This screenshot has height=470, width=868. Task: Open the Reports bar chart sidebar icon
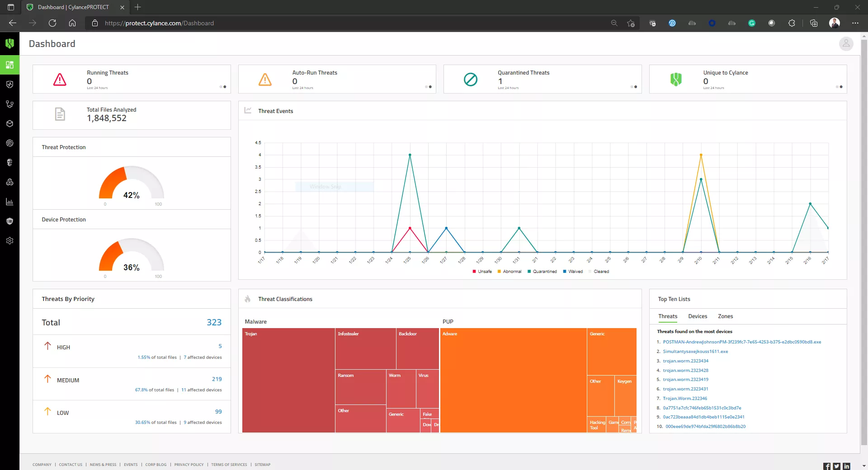(x=9, y=202)
